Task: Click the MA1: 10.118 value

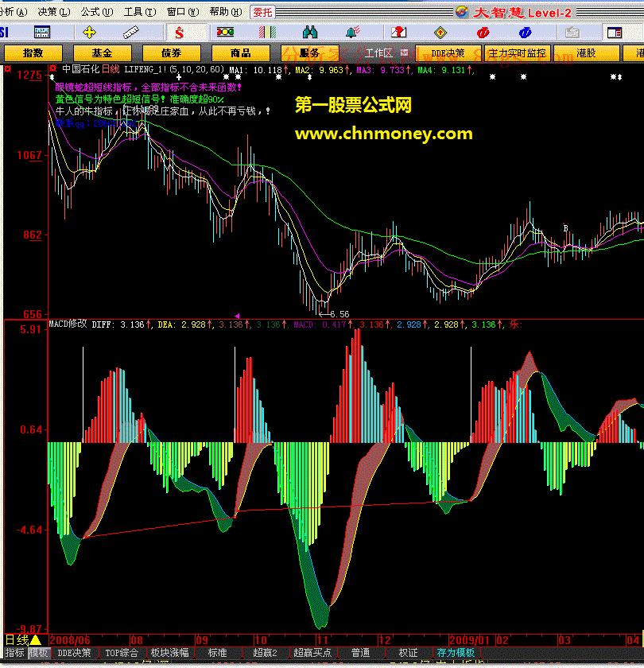Action: click(255, 70)
